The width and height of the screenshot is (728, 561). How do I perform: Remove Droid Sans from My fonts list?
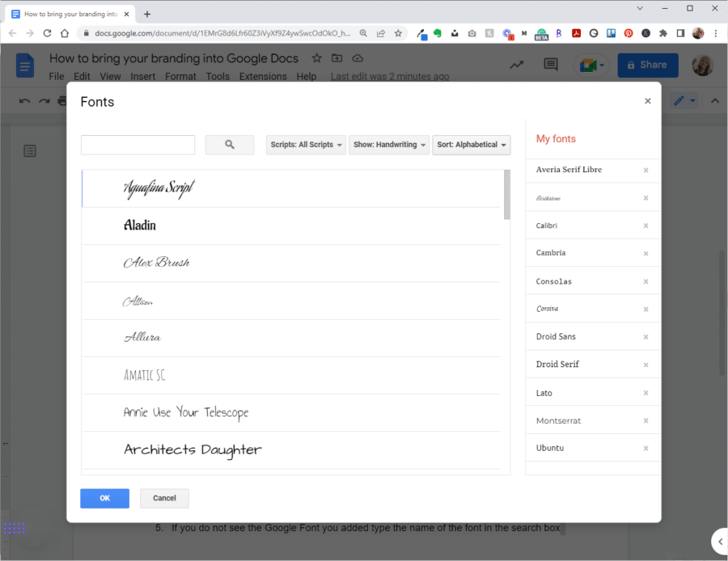[645, 336]
